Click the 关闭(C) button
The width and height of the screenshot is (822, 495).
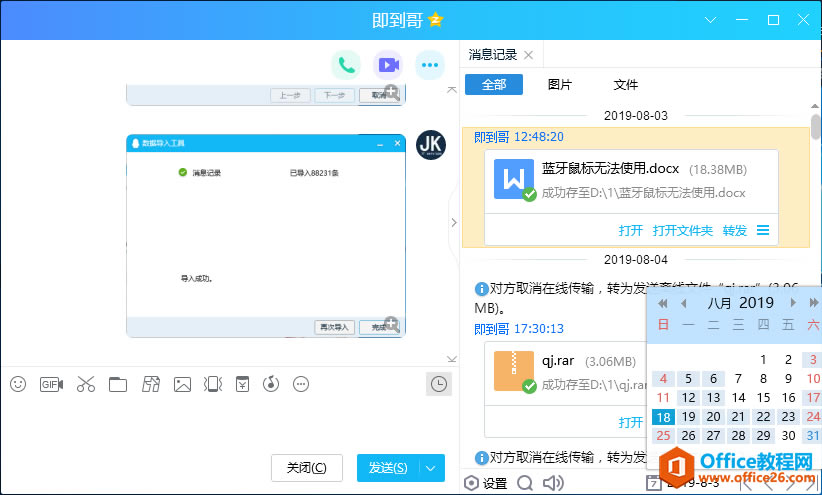(307, 468)
